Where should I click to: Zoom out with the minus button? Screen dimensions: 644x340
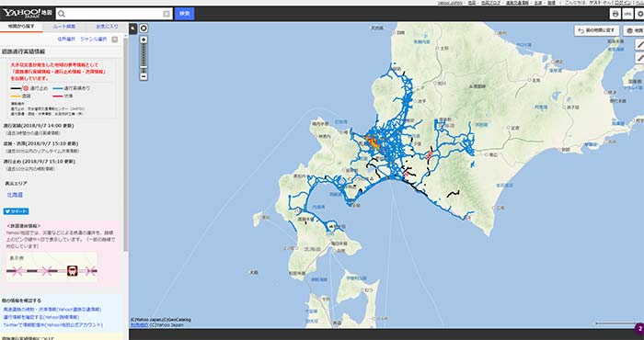tap(144, 76)
